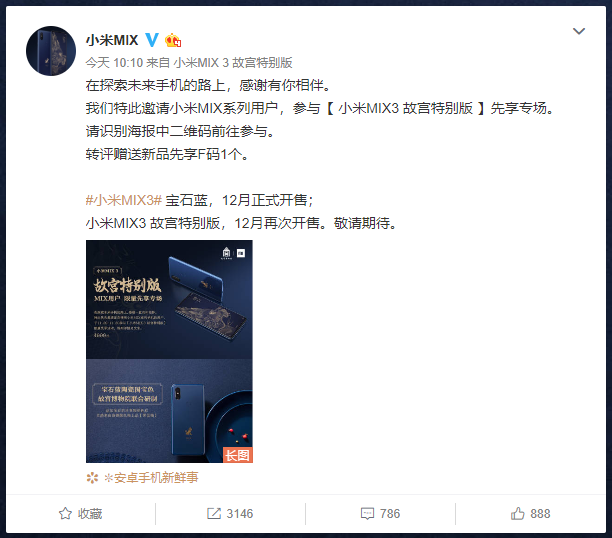This screenshot has height=538, width=612.
Task: Click the thumbs-up like icon
Action: [x=518, y=513]
